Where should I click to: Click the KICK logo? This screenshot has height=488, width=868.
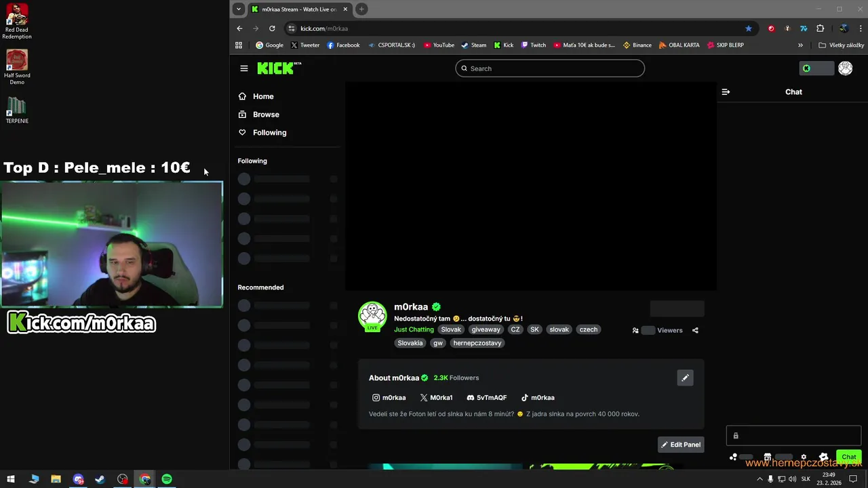(279, 68)
